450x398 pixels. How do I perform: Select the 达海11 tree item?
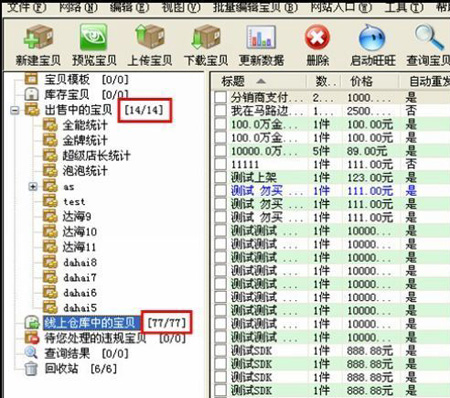coord(80,247)
